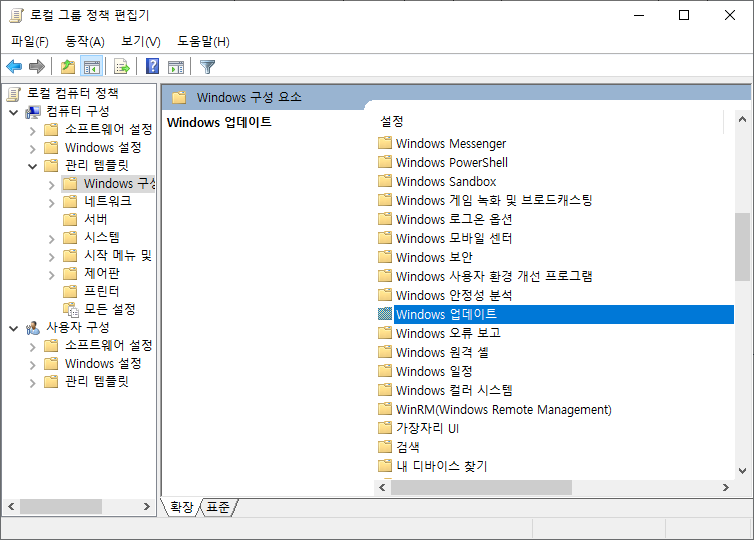Viewport: 754px width, 540px height.
Task: Click the tree pane's scroll right arrow
Action: (147, 506)
